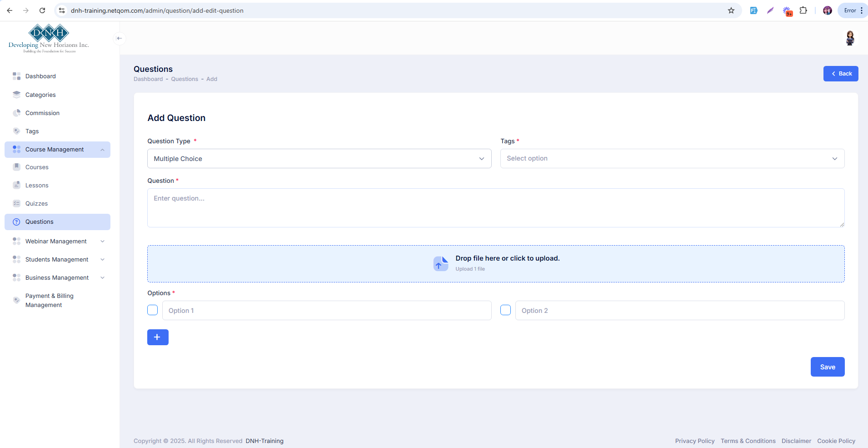868x448 pixels.
Task: Open the user avatar profile menu
Action: coord(850,38)
